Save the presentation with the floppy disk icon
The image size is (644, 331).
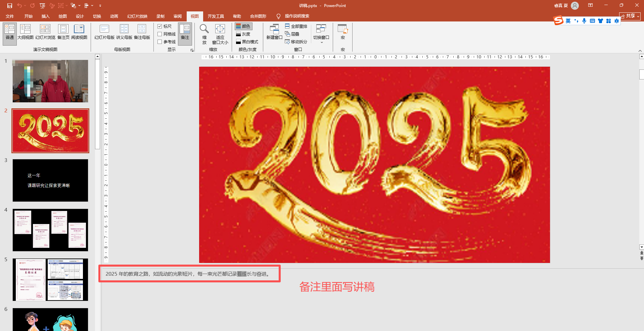[9, 6]
